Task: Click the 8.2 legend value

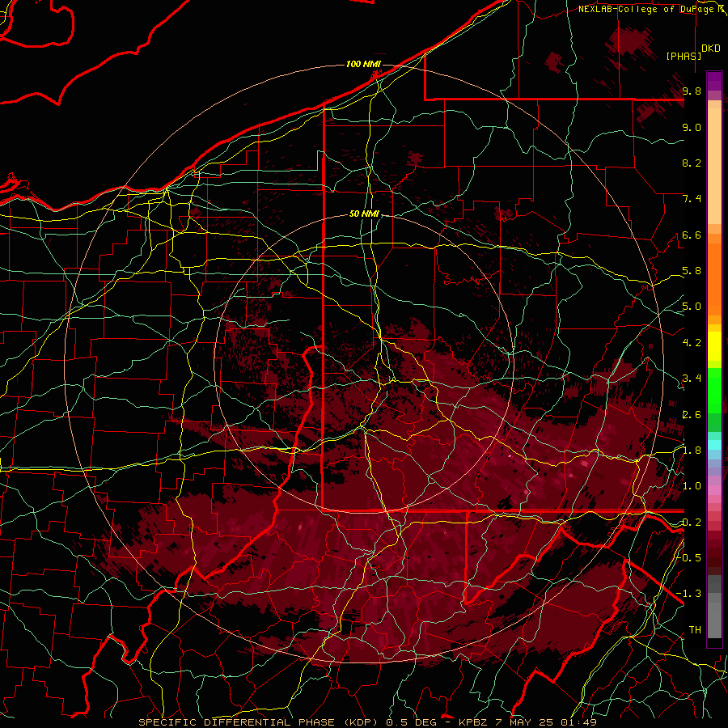Action: click(692, 163)
